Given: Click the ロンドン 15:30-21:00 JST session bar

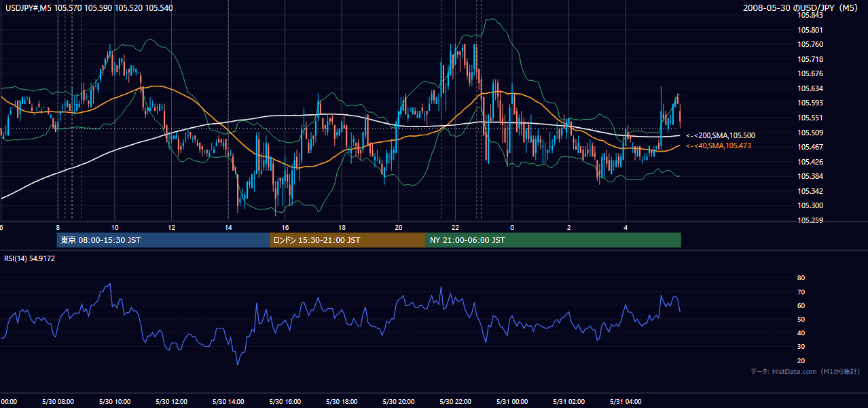Looking at the screenshot, I should tap(348, 240).
